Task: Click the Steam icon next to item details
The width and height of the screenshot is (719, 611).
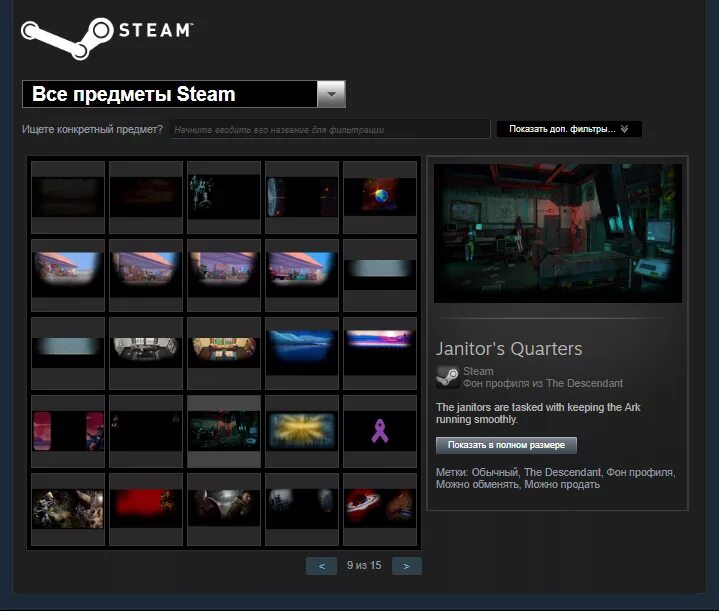Action: point(448,377)
